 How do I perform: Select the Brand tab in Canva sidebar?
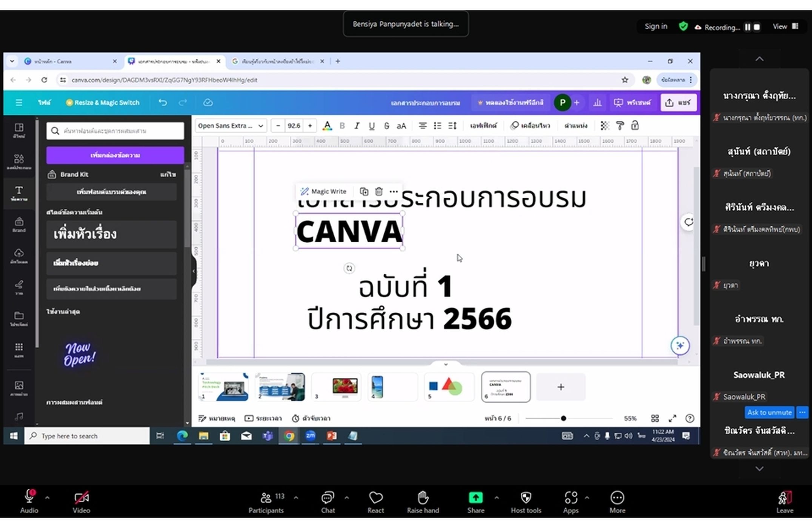[x=19, y=225]
